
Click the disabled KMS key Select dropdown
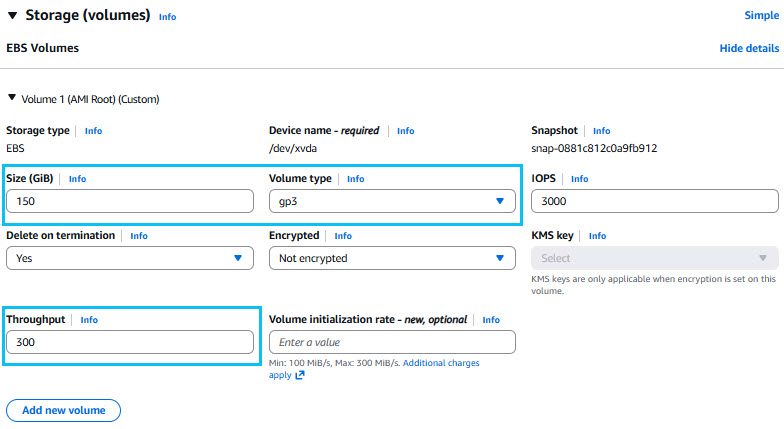click(654, 258)
